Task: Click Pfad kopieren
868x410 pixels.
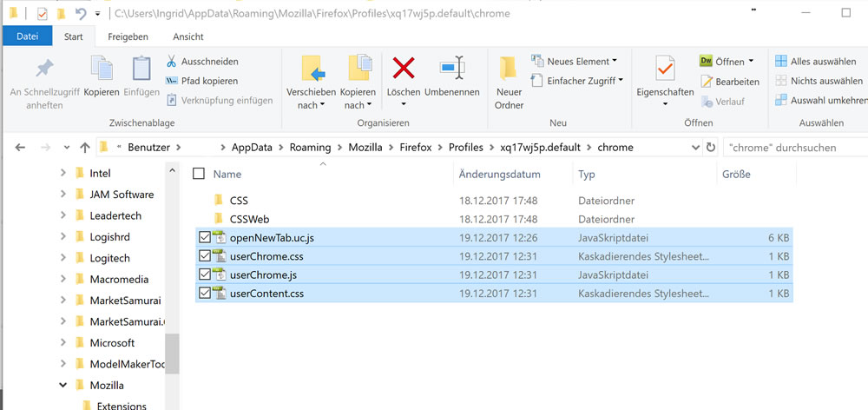Action: click(201, 81)
